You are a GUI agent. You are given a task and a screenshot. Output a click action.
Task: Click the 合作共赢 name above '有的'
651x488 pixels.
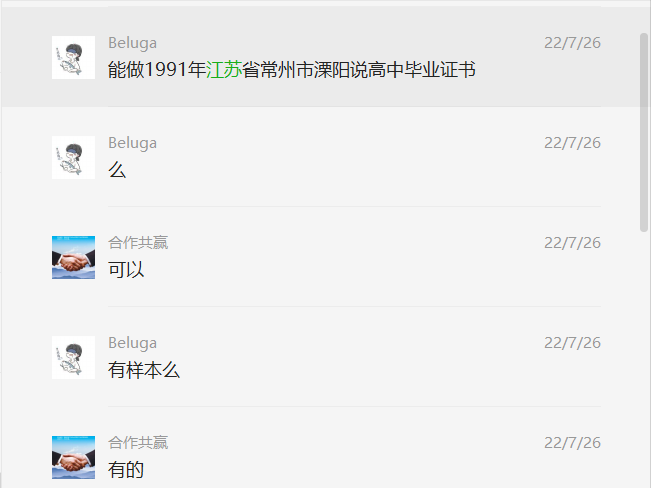138,443
